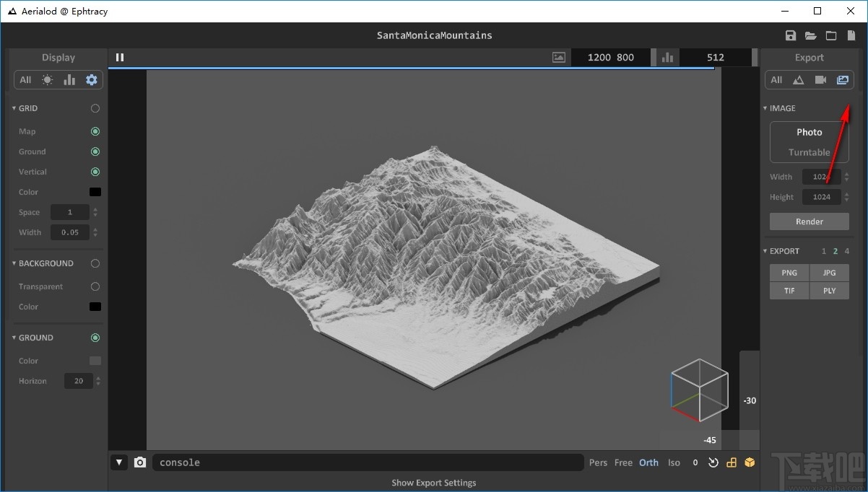
Task: Collapse the BACKGROUND section
Action: 14,263
